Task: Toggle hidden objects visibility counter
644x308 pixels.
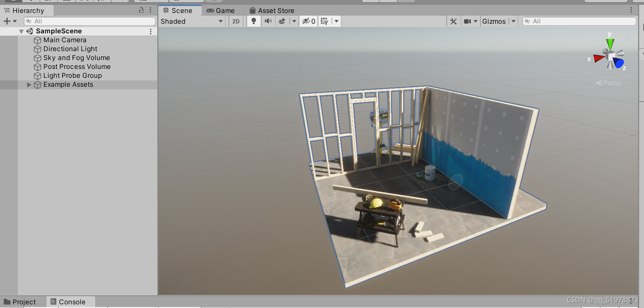Action: pos(309,21)
